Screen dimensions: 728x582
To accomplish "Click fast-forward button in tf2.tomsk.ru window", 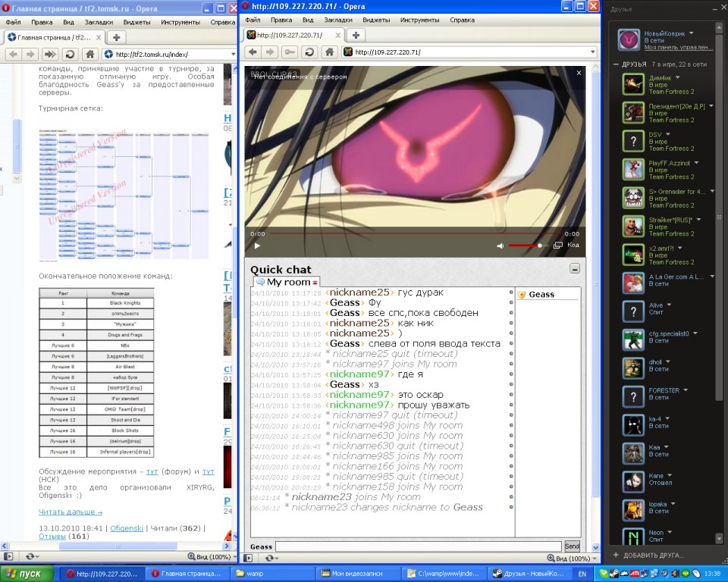I will click(50, 55).
